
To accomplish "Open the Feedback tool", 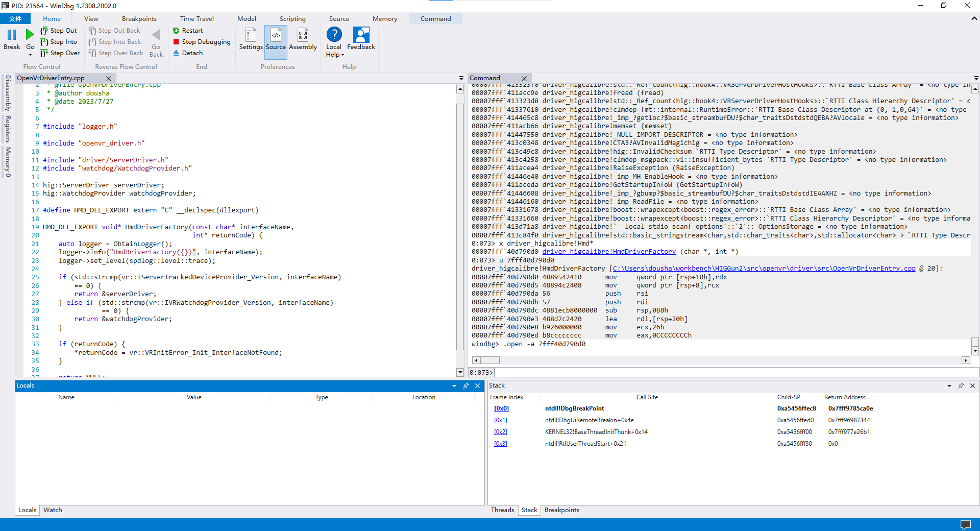I will click(361, 39).
